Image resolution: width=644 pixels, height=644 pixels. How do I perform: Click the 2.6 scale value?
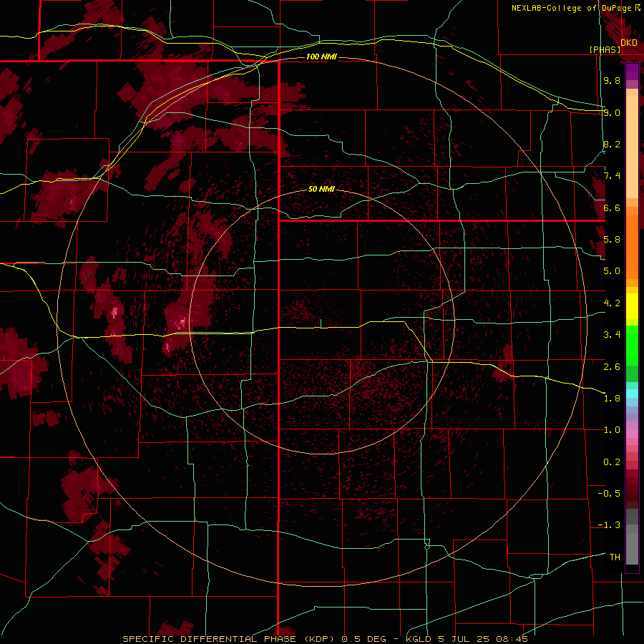pyautogui.click(x=612, y=367)
